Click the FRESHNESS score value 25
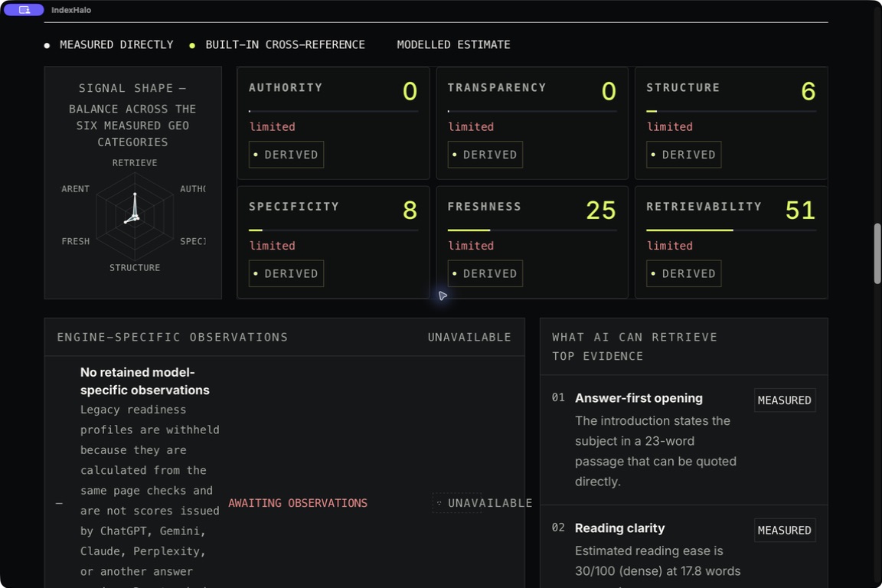 [x=601, y=211]
